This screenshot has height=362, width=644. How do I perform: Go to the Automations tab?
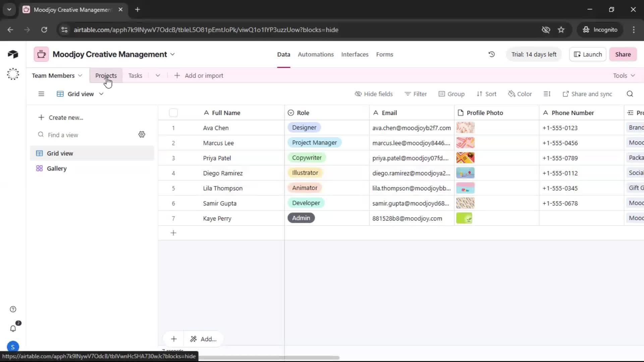(x=316, y=54)
